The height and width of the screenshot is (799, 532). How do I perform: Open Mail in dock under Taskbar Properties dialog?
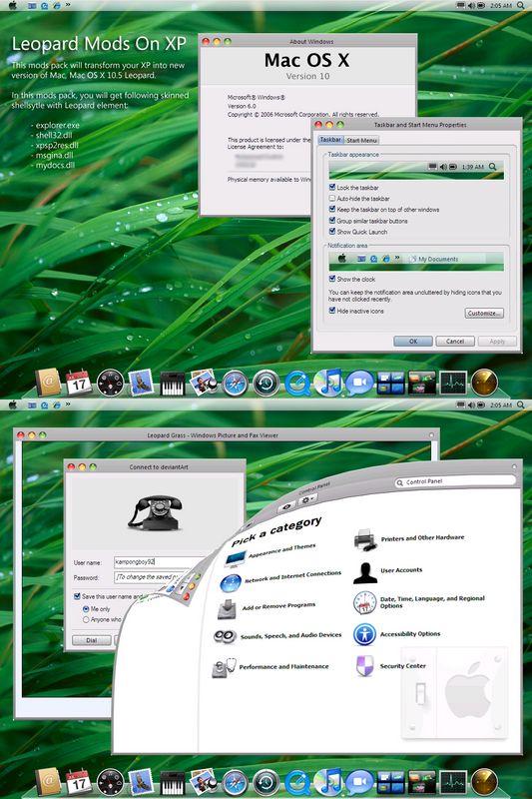(x=141, y=383)
